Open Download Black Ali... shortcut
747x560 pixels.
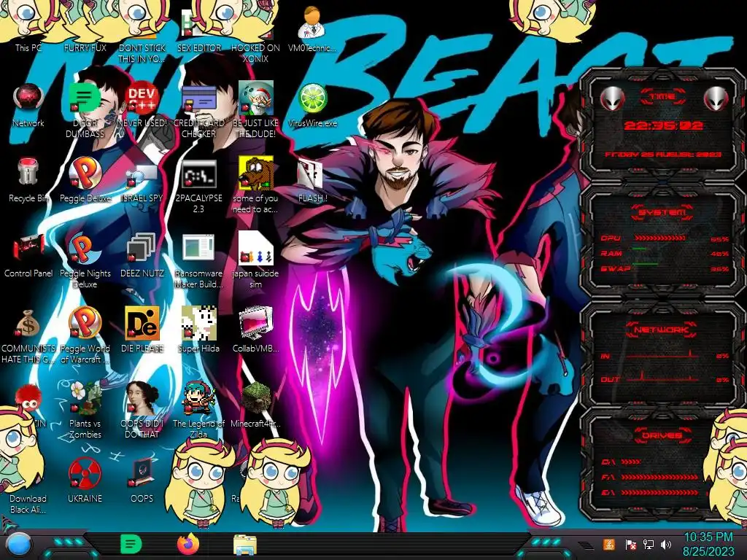(28, 504)
